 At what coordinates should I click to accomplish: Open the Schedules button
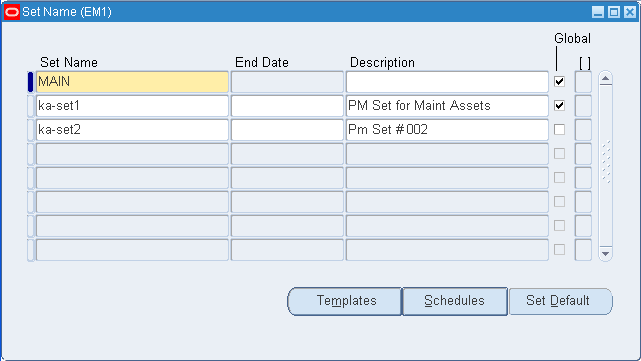pyautogui.click(x=455, y=301)
